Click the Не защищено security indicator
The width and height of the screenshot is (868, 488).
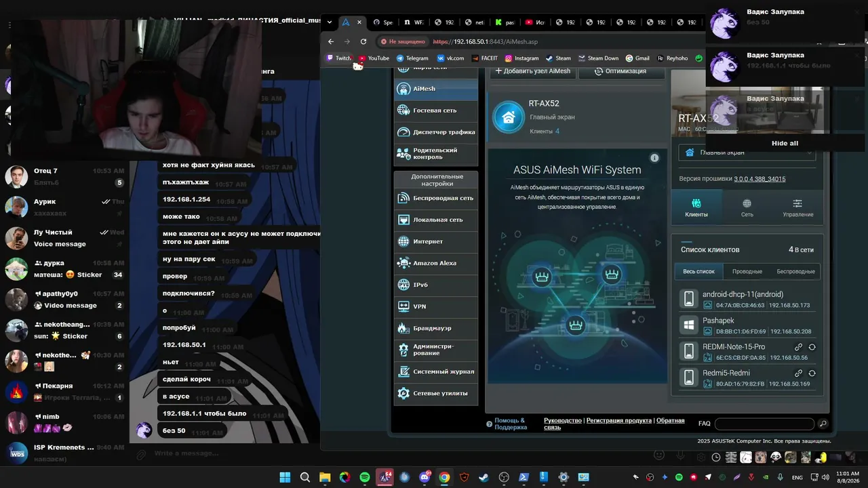coord(403,41)
